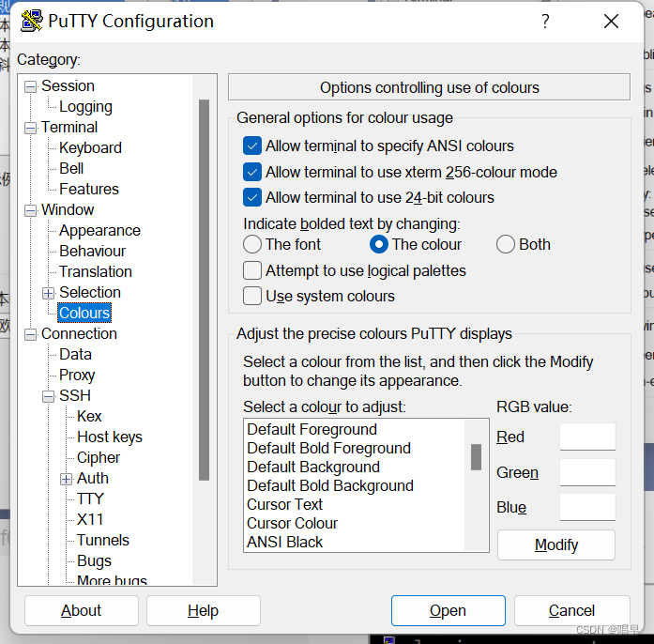
Task: Open TTY settings
Action: (x=90, y=498)
